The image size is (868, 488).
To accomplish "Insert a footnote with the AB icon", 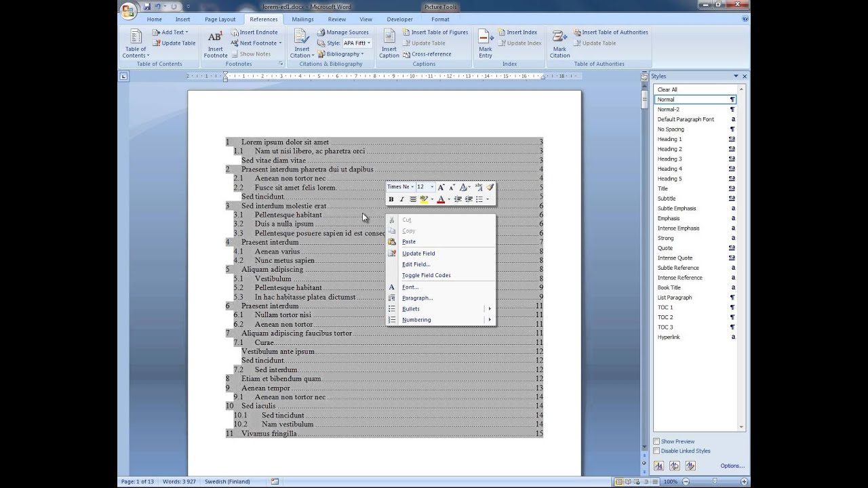I will tap(216, 43).
